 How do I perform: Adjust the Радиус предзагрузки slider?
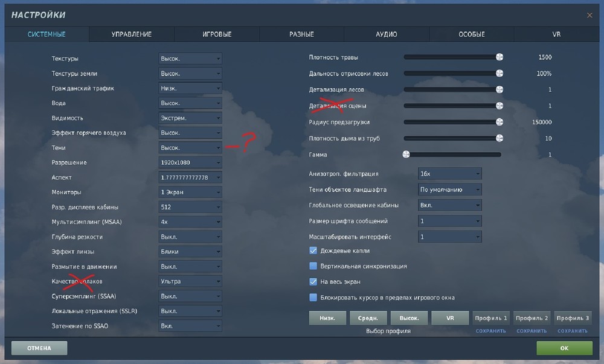453,122
